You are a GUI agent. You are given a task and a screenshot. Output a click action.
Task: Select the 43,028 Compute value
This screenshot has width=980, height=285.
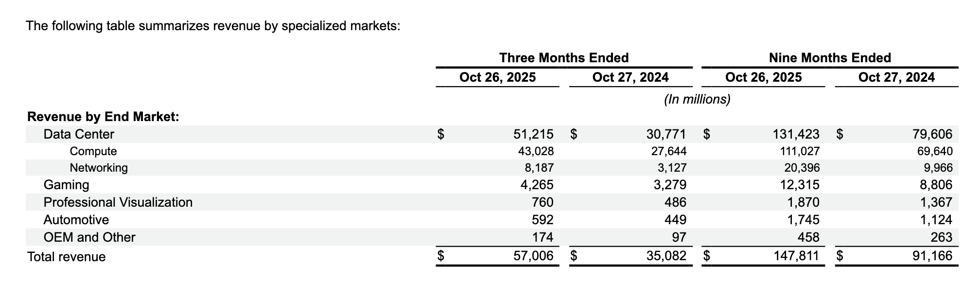click(x=536, y=151)
